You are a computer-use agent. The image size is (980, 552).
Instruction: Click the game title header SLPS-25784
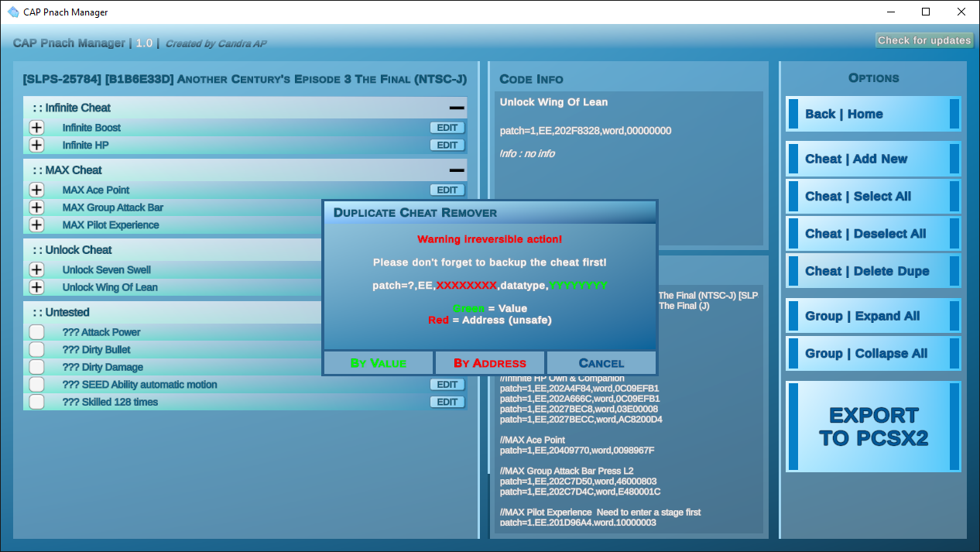(245, 79)
